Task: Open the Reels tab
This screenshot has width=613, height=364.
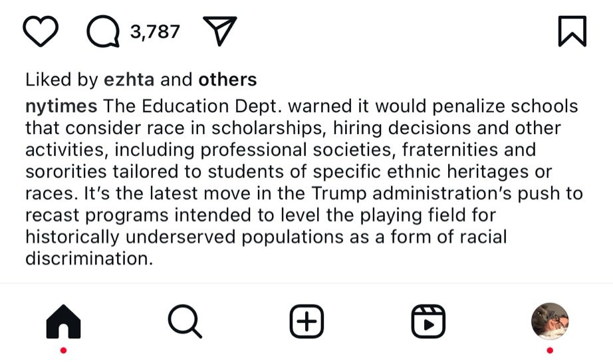Action: click(428, 322)
